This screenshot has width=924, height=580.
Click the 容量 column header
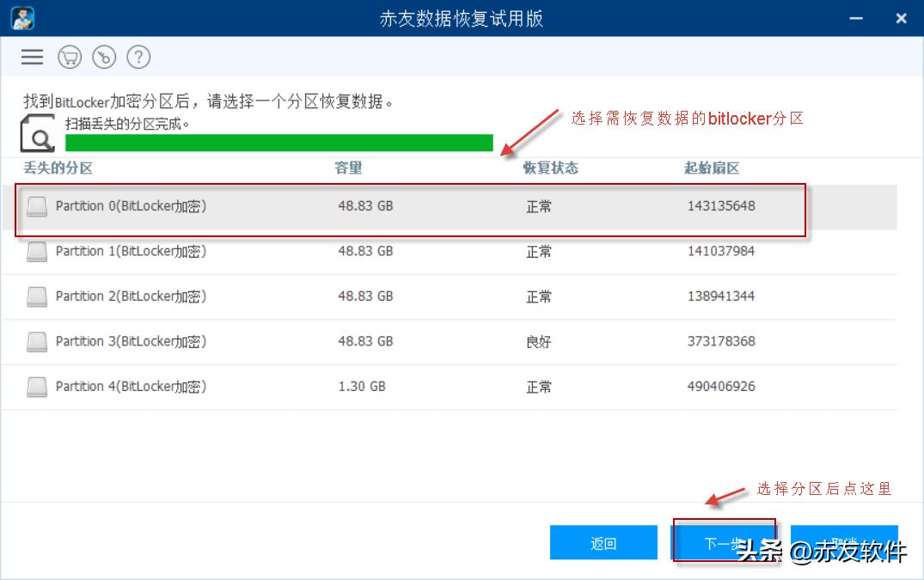pyautogui.click(x=349, y=168)
